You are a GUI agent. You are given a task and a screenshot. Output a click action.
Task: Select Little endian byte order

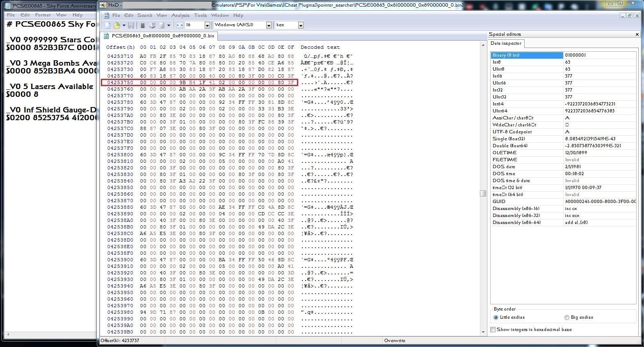click(509, 317)
